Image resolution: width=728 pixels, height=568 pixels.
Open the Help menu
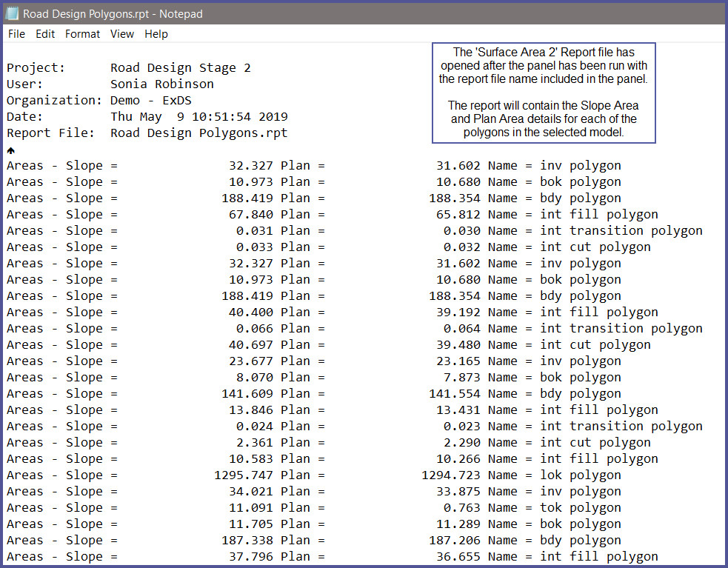(x=156, y=34)
